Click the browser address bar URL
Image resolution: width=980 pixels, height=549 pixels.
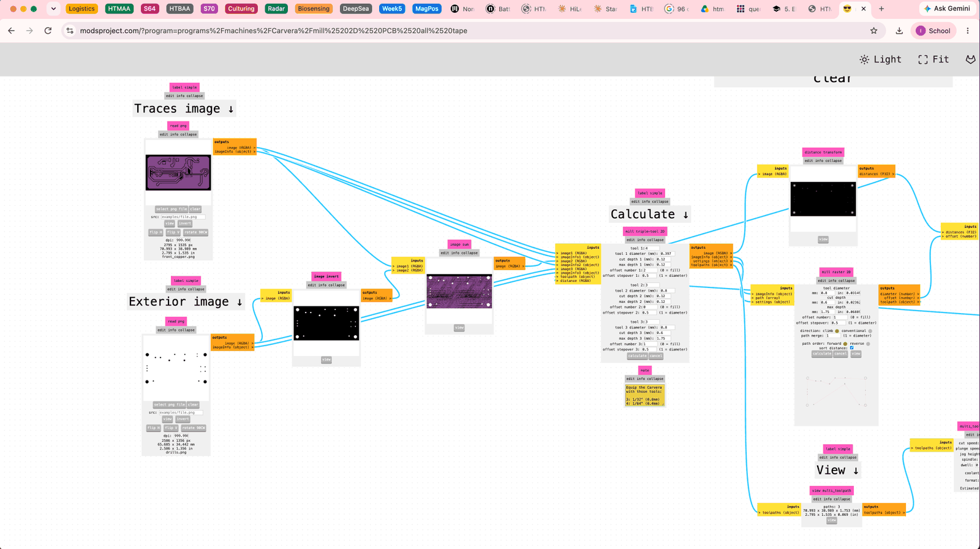[274, 31]
